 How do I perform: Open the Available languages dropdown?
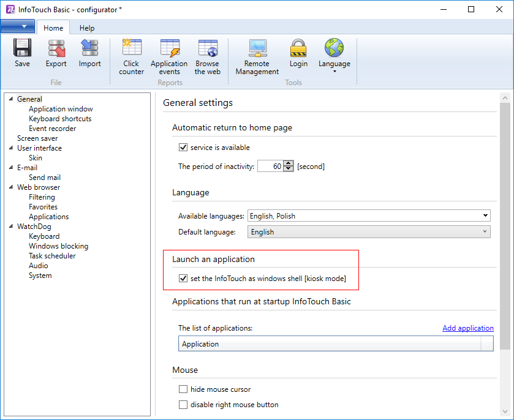point(369,216)
